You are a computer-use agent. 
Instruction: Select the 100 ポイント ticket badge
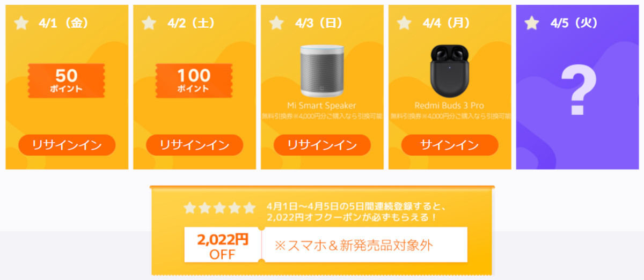[194, 80]
